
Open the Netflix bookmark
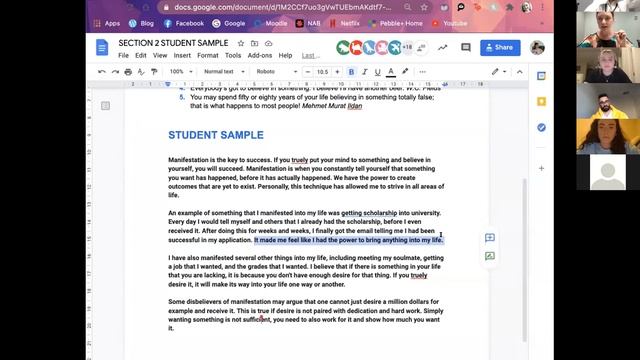(x=344, y=24)
